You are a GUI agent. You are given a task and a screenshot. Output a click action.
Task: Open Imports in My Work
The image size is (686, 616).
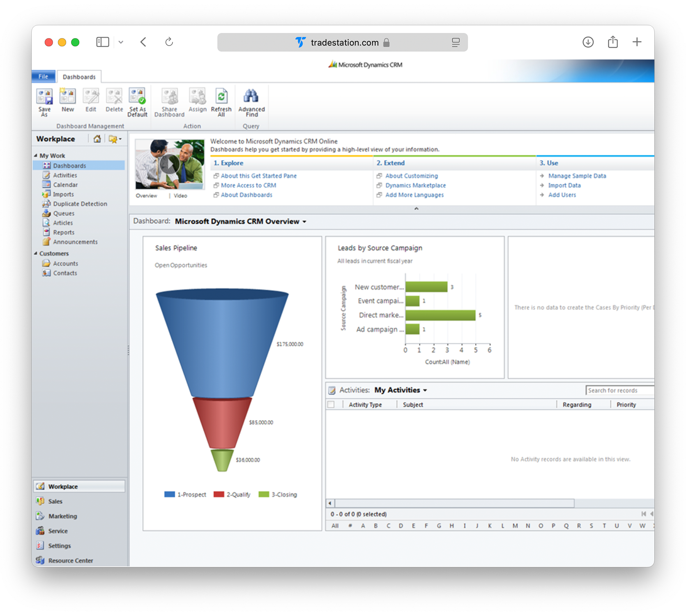pyautogui.click(x=63, y=194)
